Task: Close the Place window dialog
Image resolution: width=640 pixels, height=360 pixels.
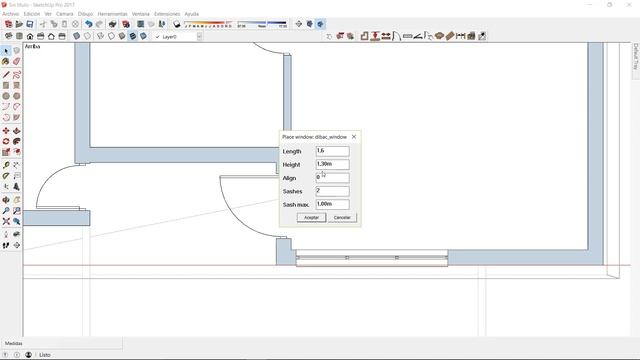Action: point(354,137)
